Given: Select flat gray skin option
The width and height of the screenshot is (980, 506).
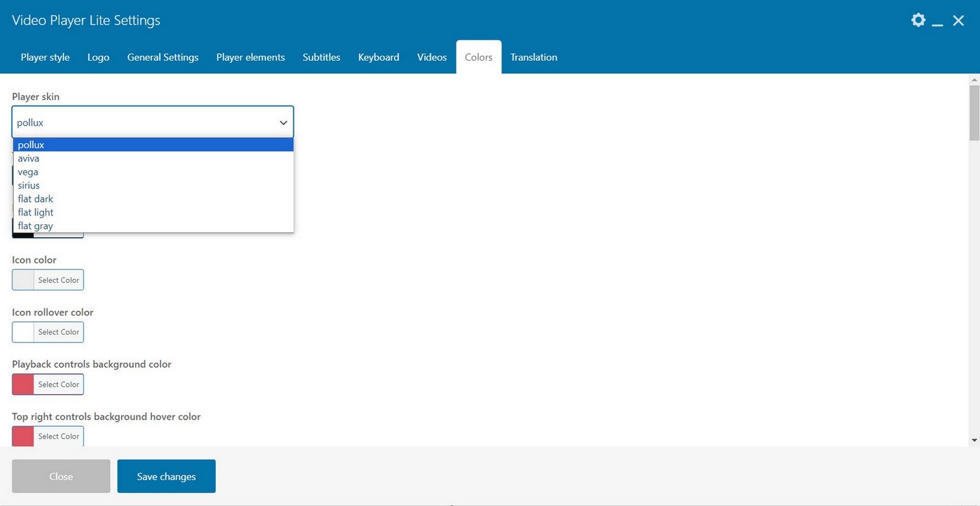Looking at the screenshot, I should (35, 226).
